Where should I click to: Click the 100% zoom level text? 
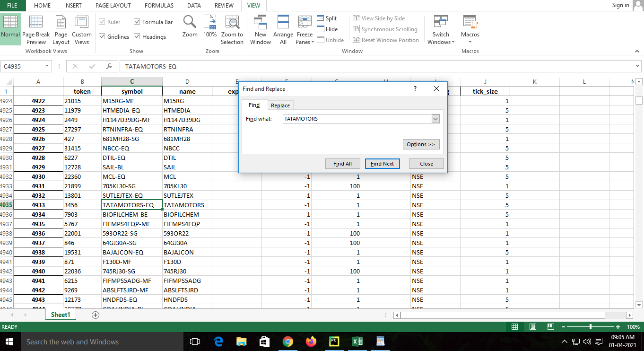click(633, 327)
